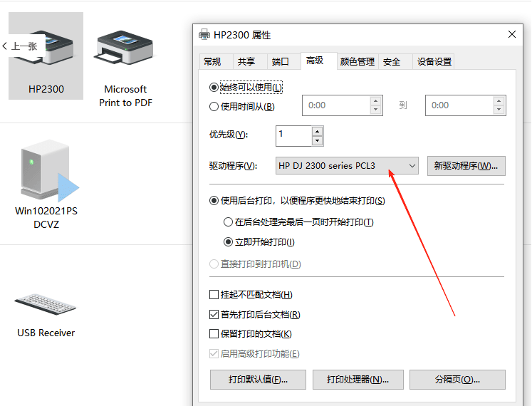Image resolution: width=532 pixels, height=406 pixels.
Task: Open the 驱动程序 driver dropdown
Action: click(x=347, y=166)
